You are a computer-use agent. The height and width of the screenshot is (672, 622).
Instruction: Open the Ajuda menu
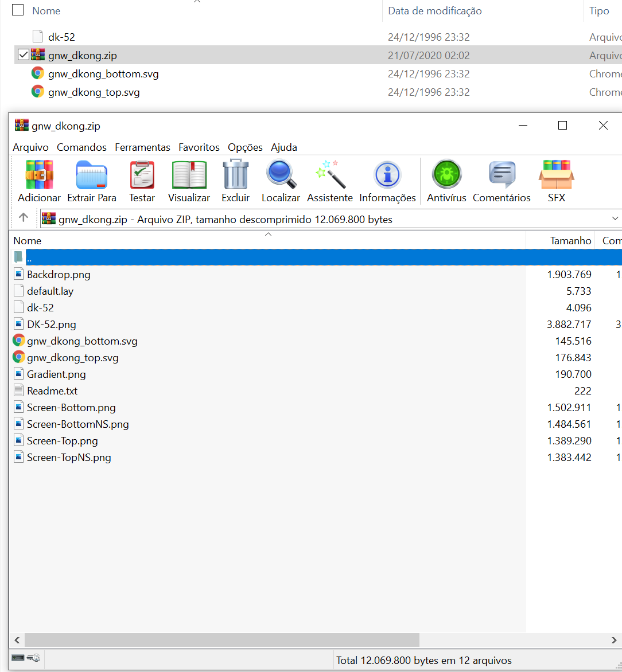tap(284, 147)
